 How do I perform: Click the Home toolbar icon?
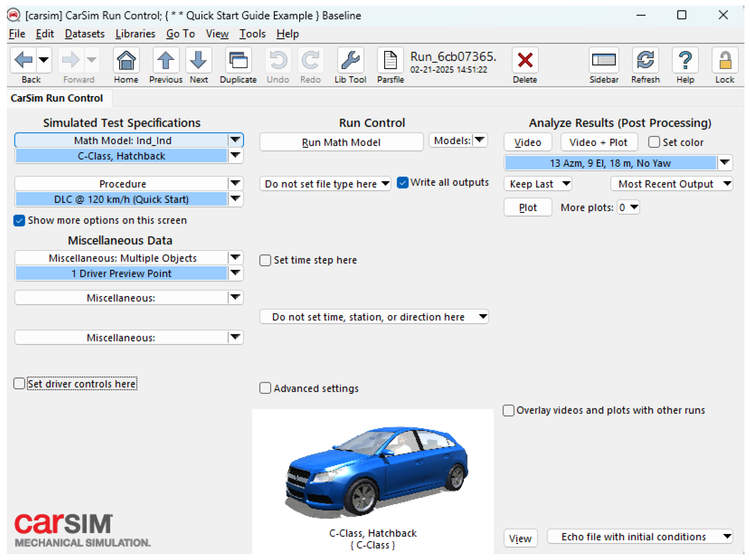(x=126, y=61)
